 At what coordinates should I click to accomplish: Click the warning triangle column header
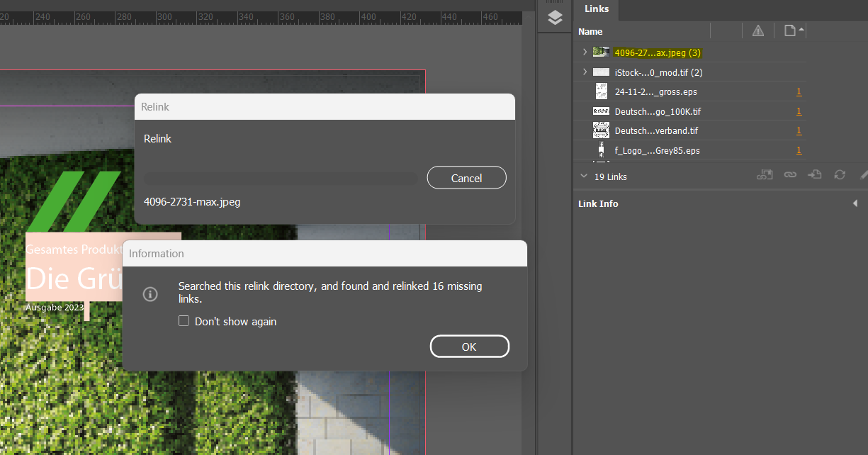coord(757,30)
